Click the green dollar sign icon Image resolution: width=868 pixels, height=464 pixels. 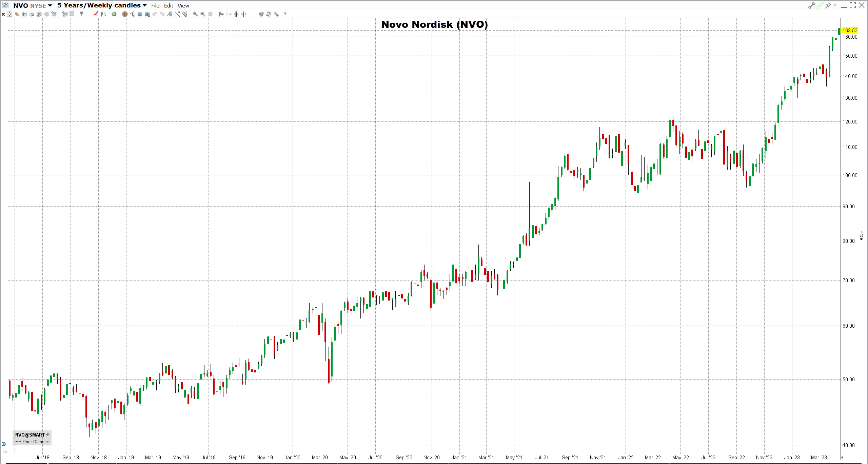[x=114, y=14]
